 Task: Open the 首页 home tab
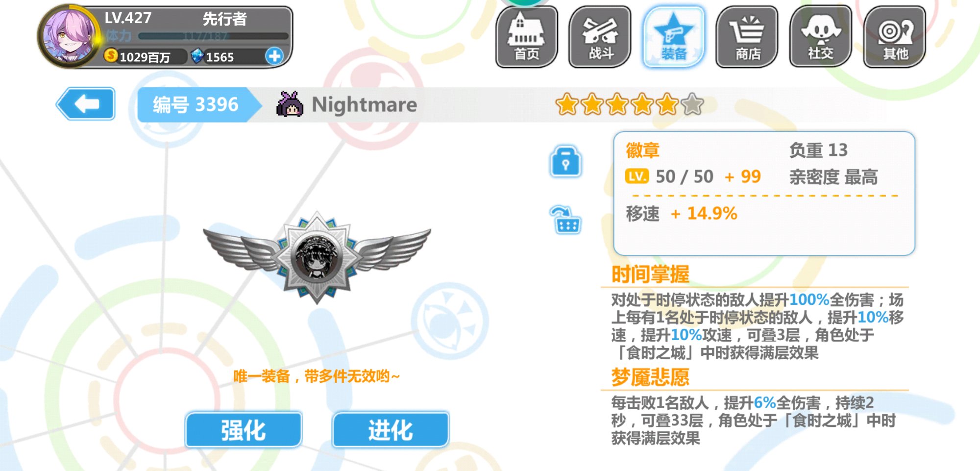pyautogui.click(x=527, y=37)
